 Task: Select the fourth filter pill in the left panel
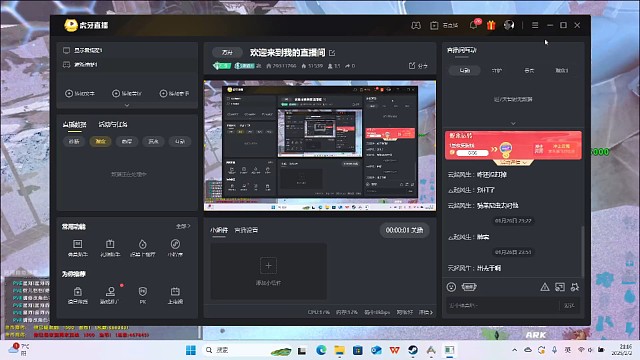[153, 141]
